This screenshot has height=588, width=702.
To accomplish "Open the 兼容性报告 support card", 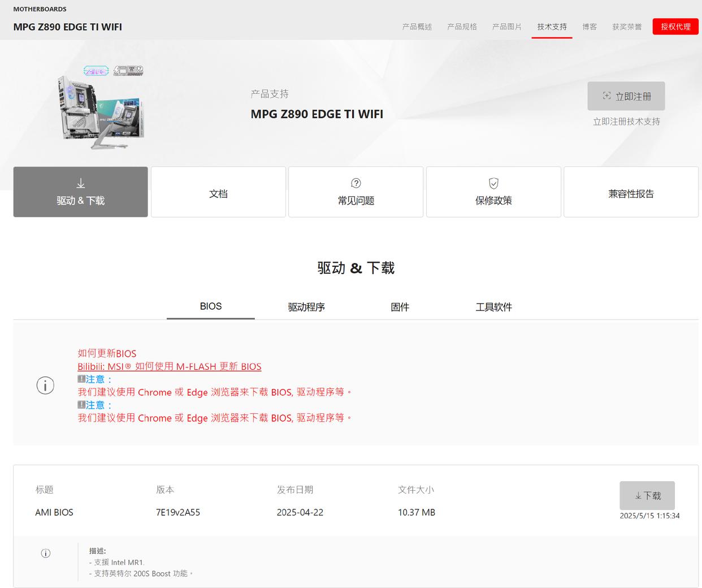I will pyautogui.click(x=631, y=192).
